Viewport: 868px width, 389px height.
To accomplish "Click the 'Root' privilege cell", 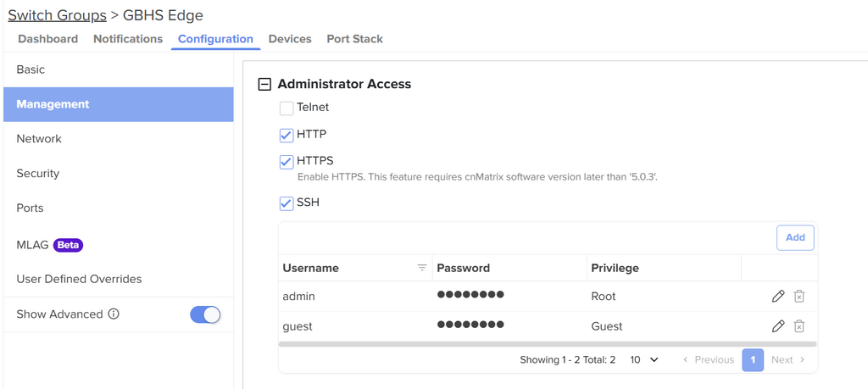I will pos(604,296).
